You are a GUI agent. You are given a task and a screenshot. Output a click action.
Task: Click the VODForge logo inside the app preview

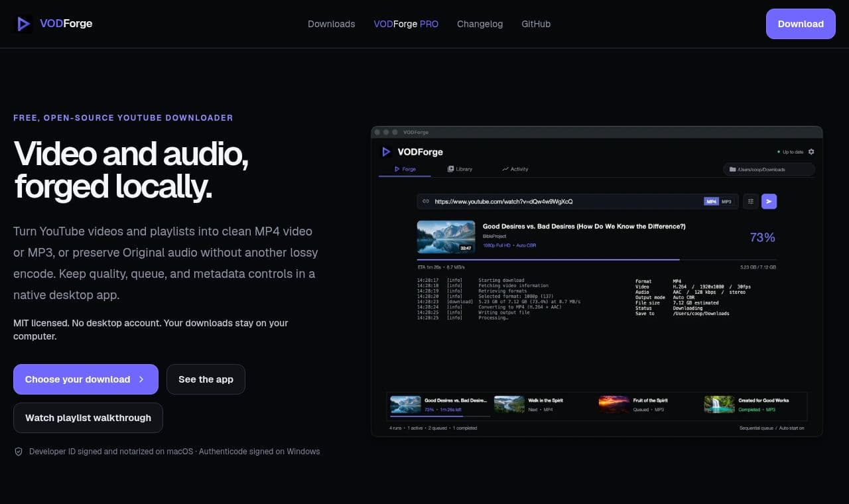click(x=412, y=152)
